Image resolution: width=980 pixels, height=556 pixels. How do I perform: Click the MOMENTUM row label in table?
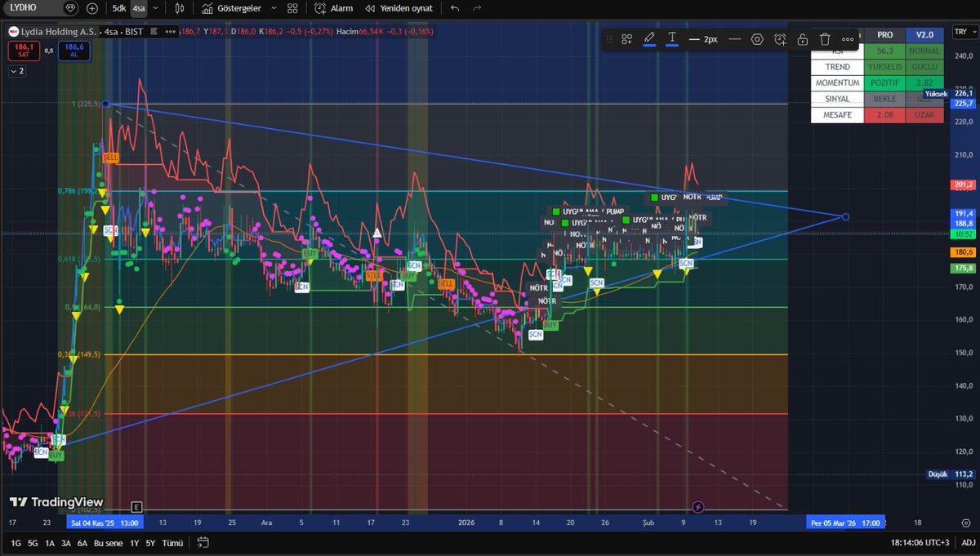click(x=837, y=83)
